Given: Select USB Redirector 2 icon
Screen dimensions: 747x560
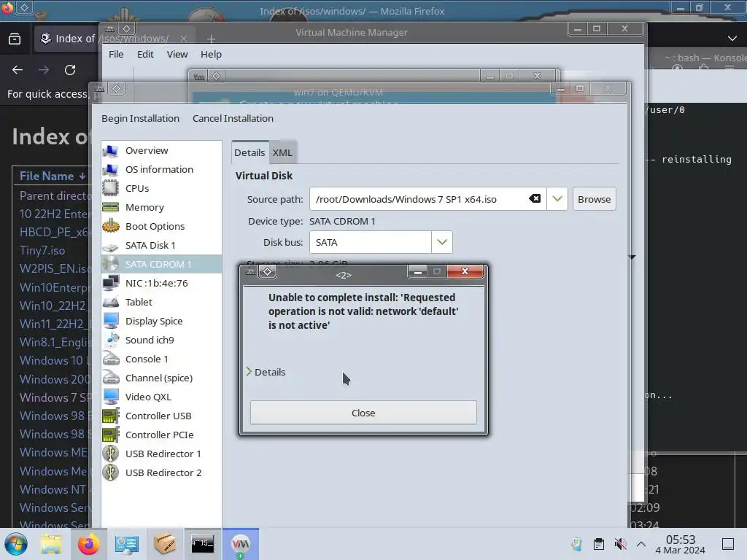Looking at the screenshot, I should click(x=111, y=472).
